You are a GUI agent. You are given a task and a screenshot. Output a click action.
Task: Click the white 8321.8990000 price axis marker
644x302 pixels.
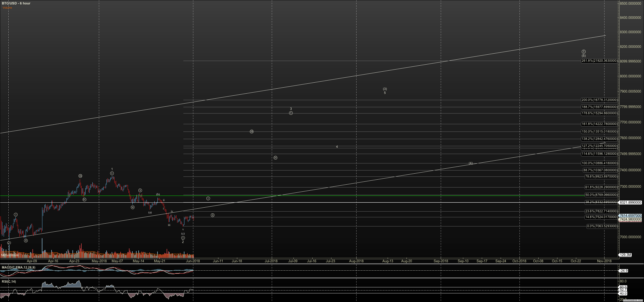[x=630, y=202]
